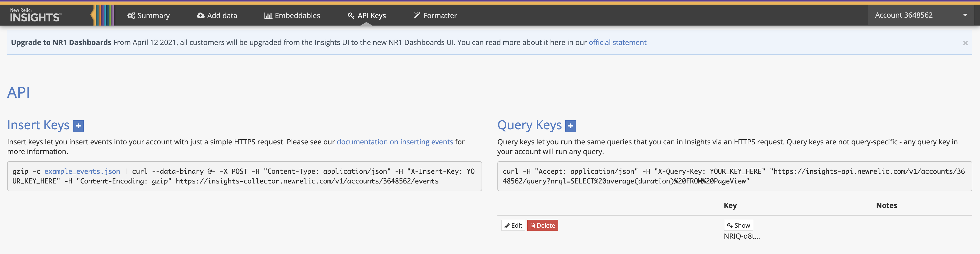Image resolution: width=980 pixels, height=254 pixels.
Task: Click the Key column header
Action: tap(730, 205)
